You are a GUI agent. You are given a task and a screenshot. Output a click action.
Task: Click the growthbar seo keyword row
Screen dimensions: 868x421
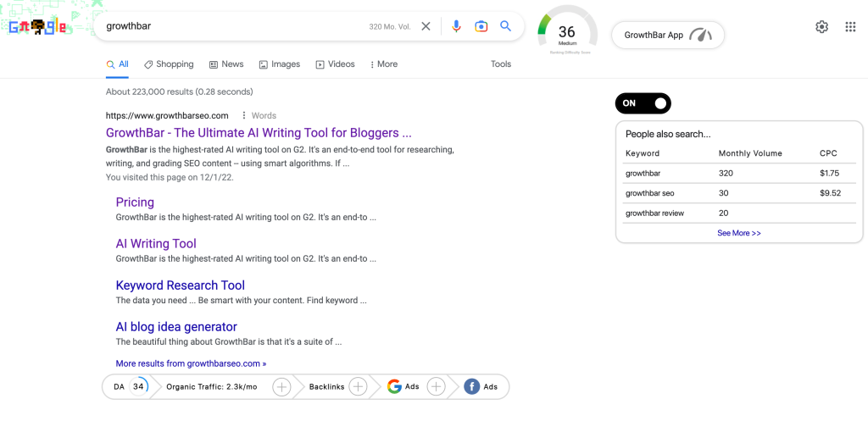(739, 193)
